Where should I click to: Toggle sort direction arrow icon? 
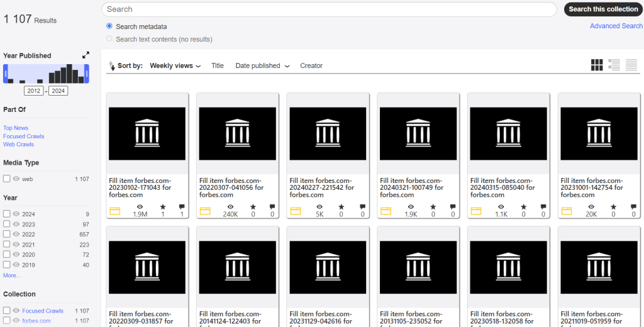[112, 65]
